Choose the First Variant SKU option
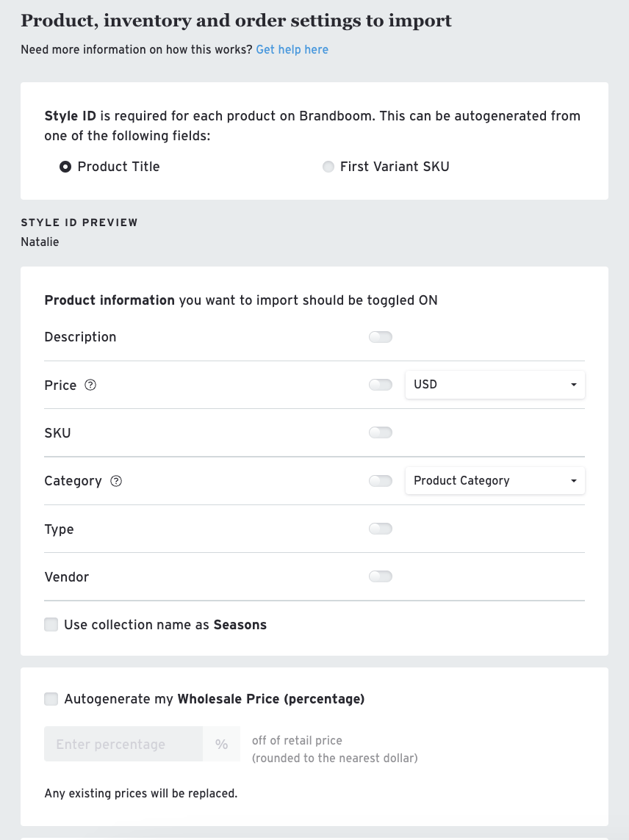 pos(328,167)
